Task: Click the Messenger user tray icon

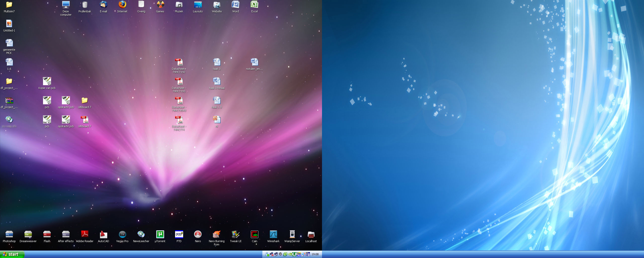Action: click(267, 254)
